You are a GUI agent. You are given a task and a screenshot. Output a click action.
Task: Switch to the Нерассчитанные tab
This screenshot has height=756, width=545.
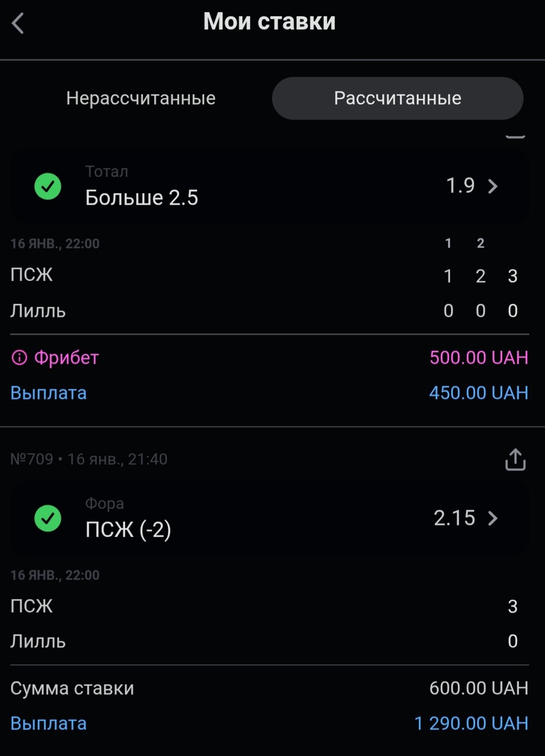[x=141, y=98]
